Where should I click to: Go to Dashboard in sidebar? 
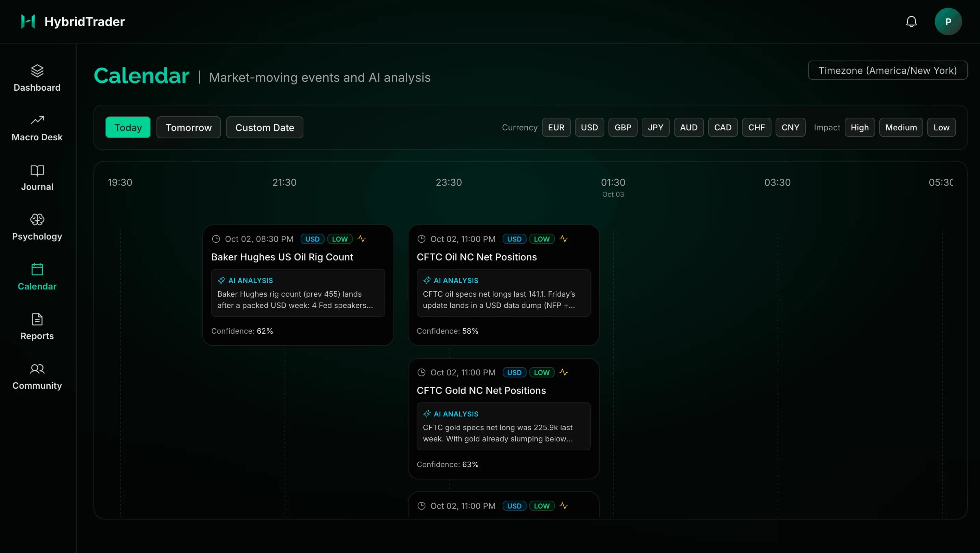(37, 78)
